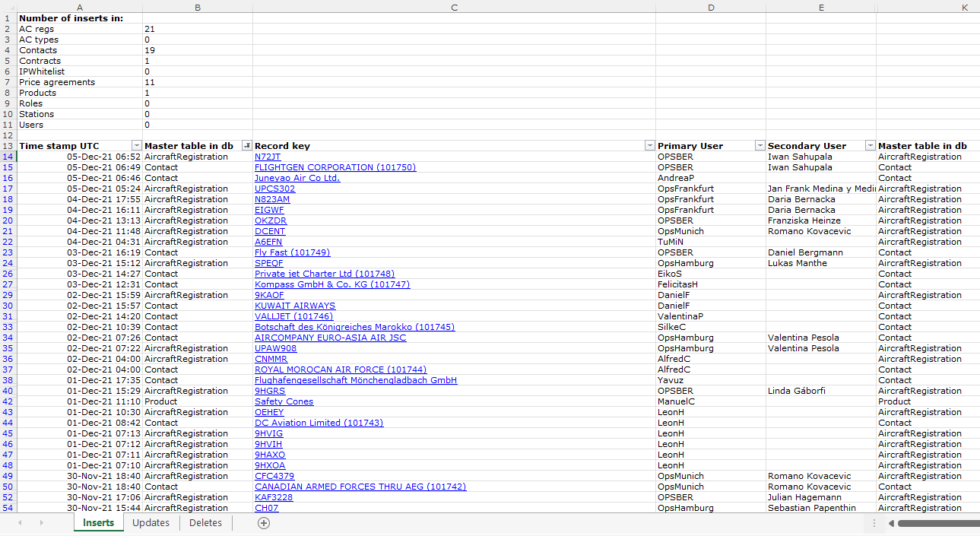Open the KUWAIT AIRWAYS link
Viewport: 980px width, 536px height.
point(295,306)
